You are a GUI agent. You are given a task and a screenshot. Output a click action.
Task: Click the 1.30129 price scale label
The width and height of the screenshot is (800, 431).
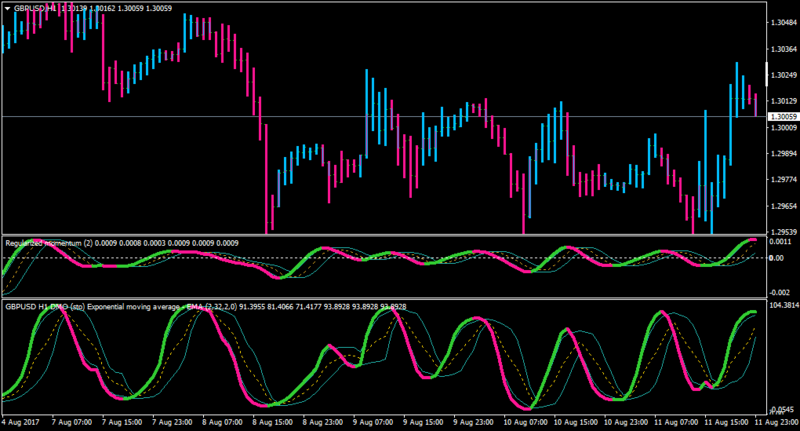pos(784,102)
